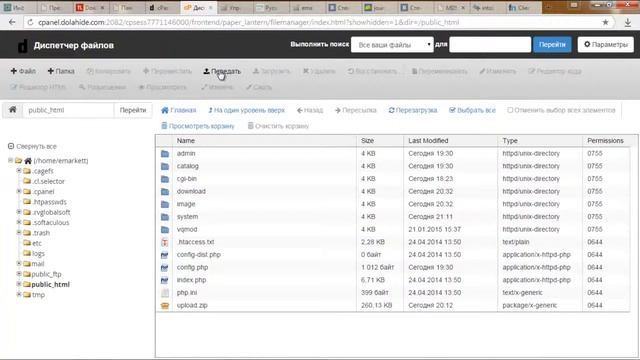This screenshot has height=360, width=640.
Task: Click the browser back arrow
Action: click(12, 22)
